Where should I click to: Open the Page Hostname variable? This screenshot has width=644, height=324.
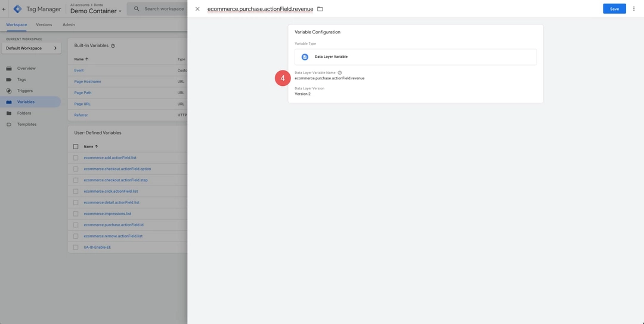click(88, 81)
